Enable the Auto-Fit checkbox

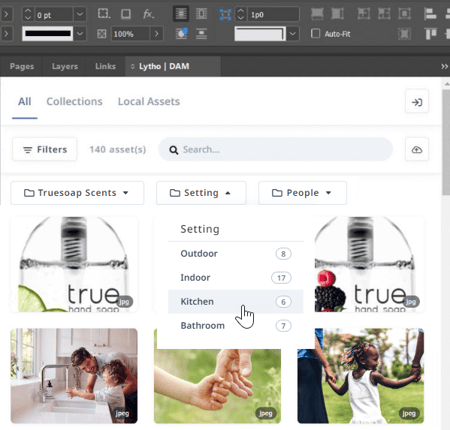[x=315, y=33]
